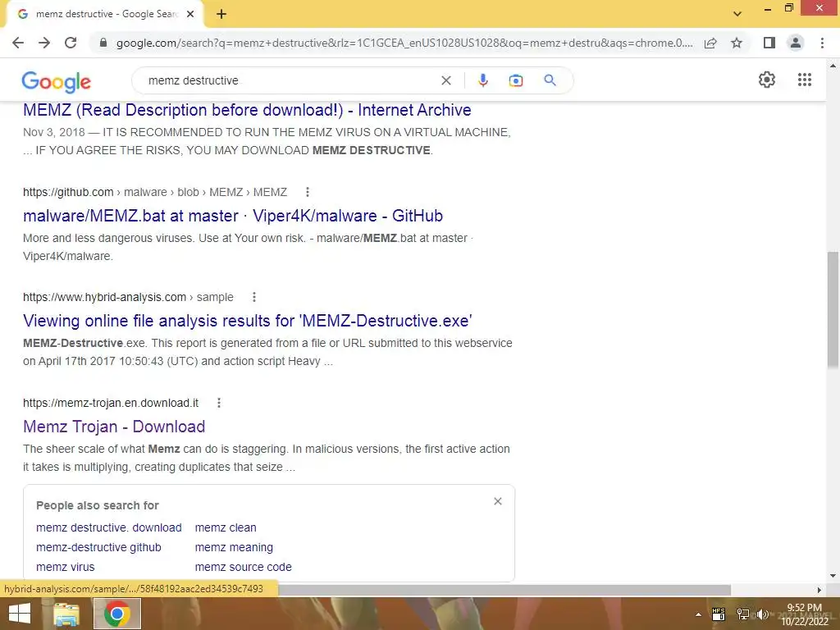Bookmark this page with the star icon

737,43
